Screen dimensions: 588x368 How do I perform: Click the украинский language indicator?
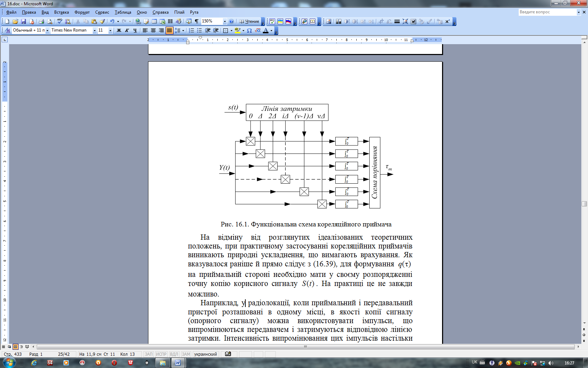(205, 354)
